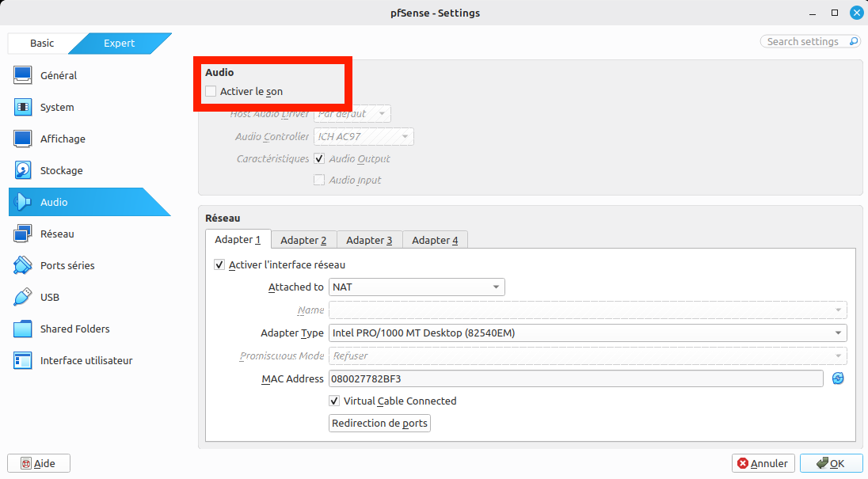Cancel with the Annuler button

(763, 463)
